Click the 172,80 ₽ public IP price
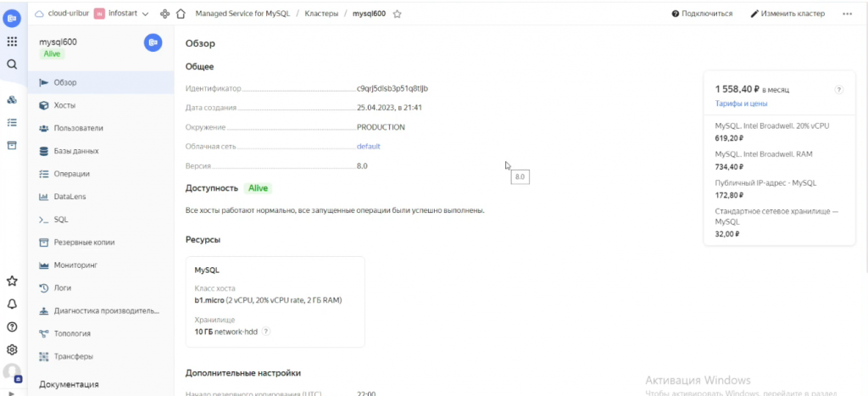 click(x=729, y=195)
